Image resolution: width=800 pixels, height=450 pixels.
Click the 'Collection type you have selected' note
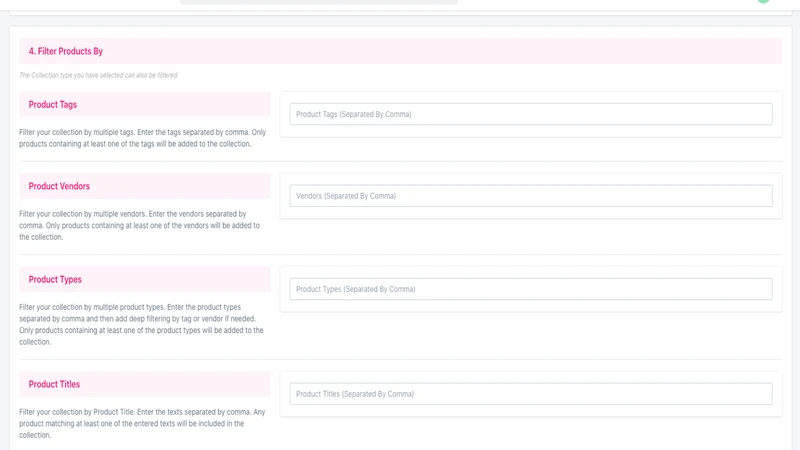(99, 75)
